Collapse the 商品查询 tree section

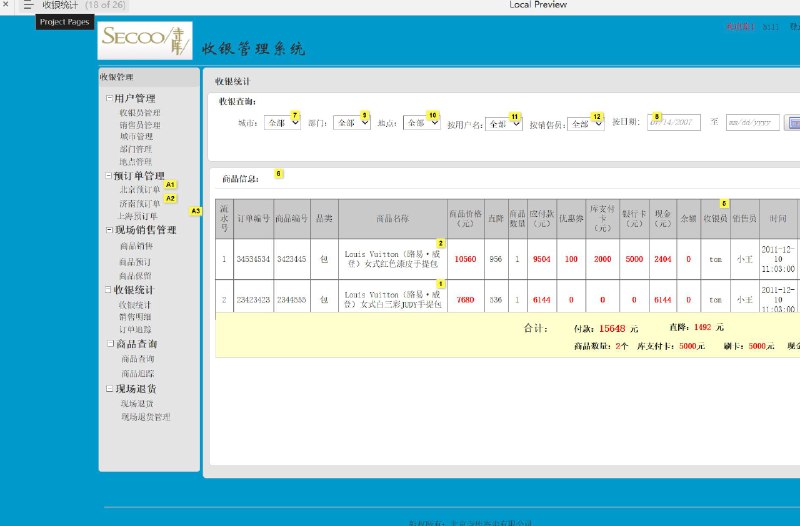110,344
